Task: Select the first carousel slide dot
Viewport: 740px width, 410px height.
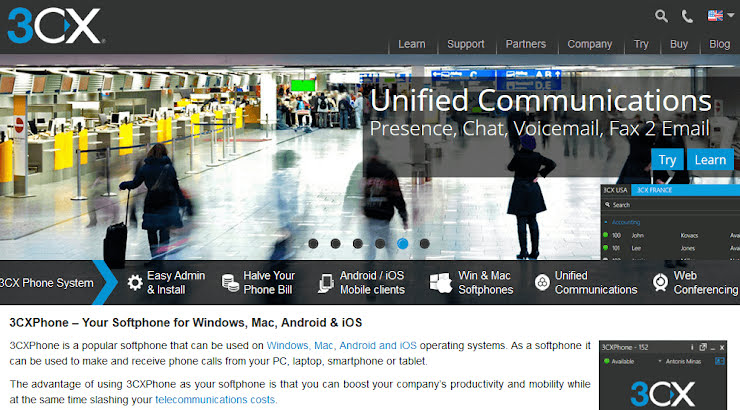Action: (x=313, y=243)
